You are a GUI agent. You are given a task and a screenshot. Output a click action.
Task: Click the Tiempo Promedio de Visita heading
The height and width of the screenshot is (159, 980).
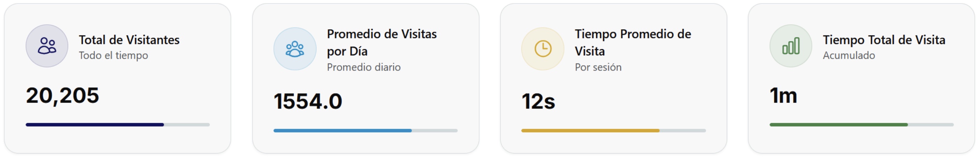632,42
